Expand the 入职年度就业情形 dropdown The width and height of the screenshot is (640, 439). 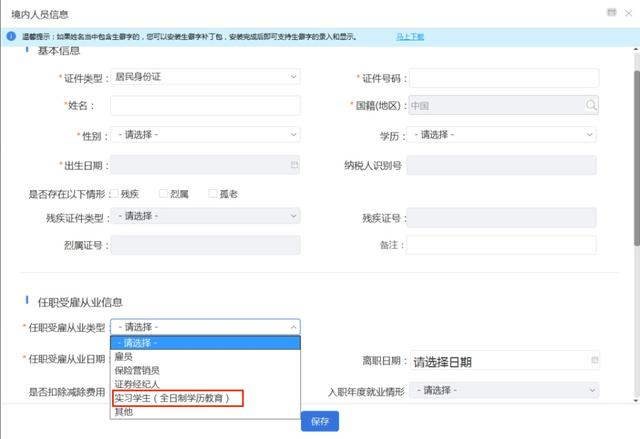point(501,390)
